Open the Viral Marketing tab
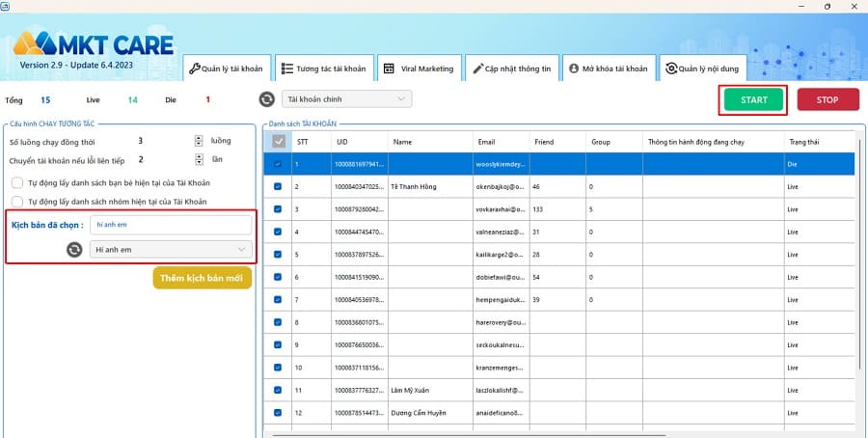The width and height of the screenshot is (868, 438). pos(419,68)
